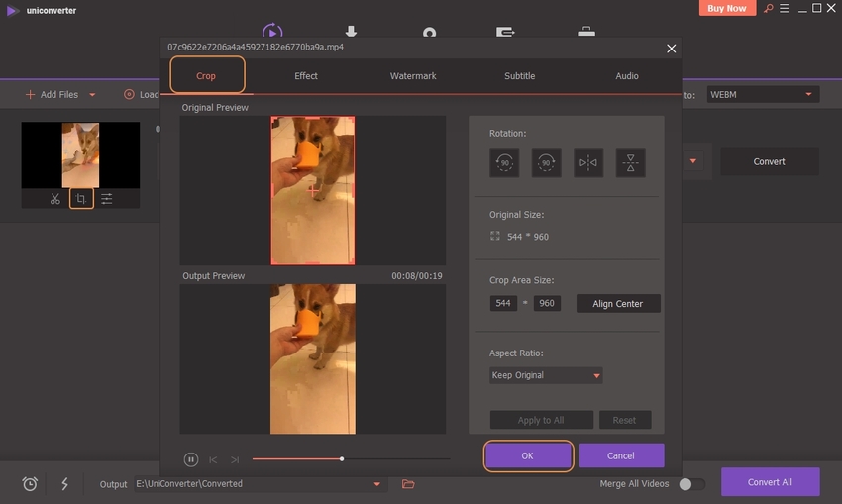Screen dimensions: 842x504
Task: Rotate video 90 degrees clockwise
Action: (x=546, y=162)
